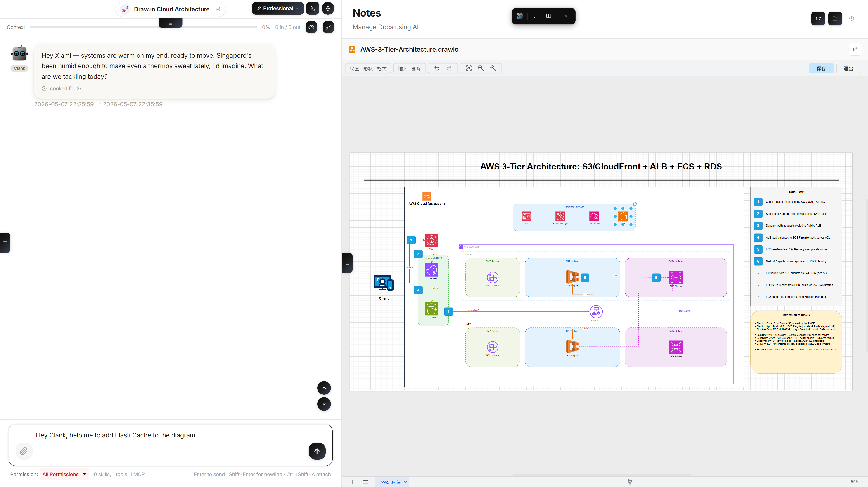Select the IAM icon in Regional Services
This screenshot has height=487, width=868.
pyautogui.click(x=526, y=216)
